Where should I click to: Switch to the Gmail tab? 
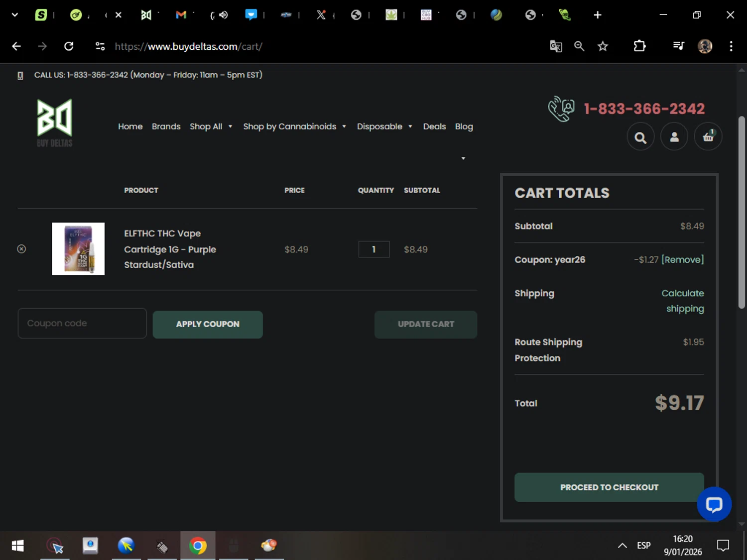point(181,15)
